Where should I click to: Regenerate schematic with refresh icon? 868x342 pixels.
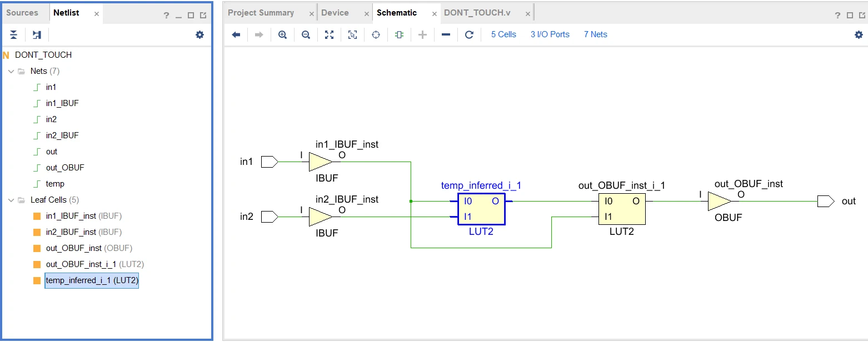[469, 34]
